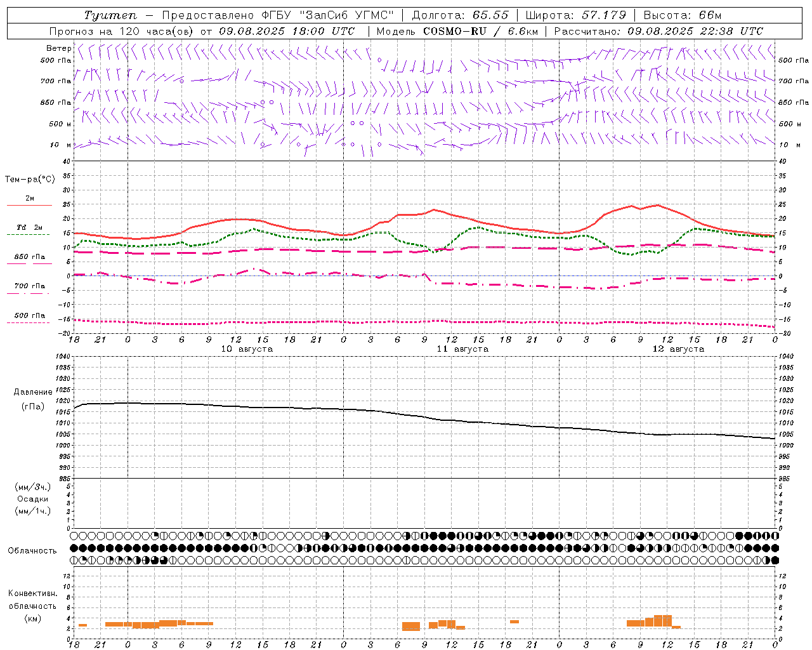Click the "Осадки" precipitation label

[x=33, y=499]
